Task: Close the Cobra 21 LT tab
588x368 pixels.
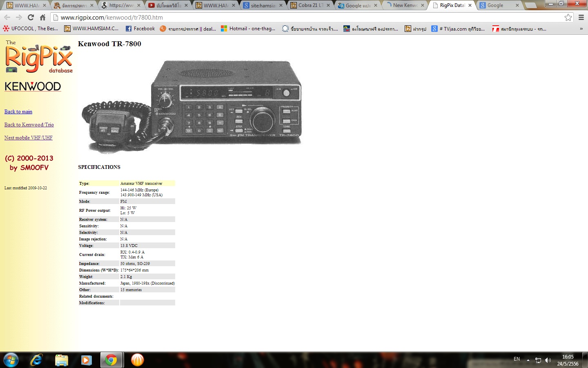Action: pyautogui.click(x=328, y=5)
